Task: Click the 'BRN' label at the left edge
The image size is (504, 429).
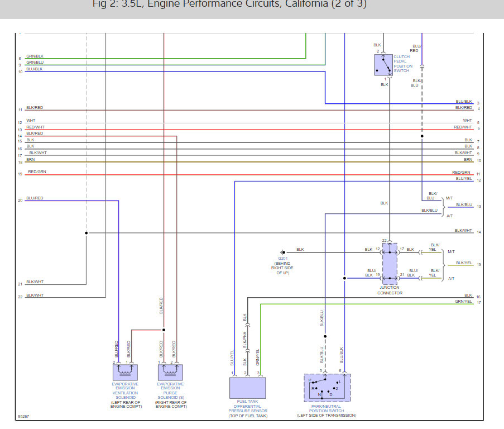Action: (x=31, y=160)
